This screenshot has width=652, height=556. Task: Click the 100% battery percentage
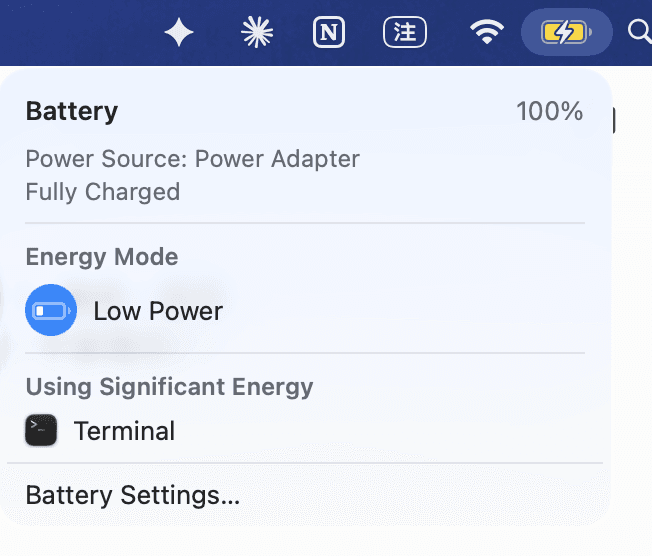[x=550, y=111]
